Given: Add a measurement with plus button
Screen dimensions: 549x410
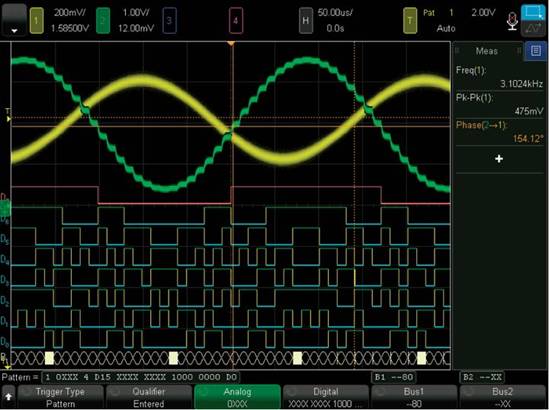Looking at the screenshot, I should coord(499,159).
